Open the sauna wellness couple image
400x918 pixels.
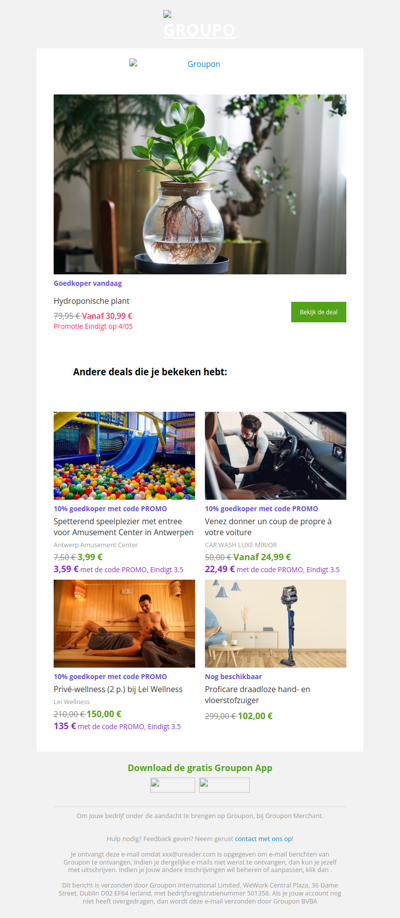tap(124, 624)
